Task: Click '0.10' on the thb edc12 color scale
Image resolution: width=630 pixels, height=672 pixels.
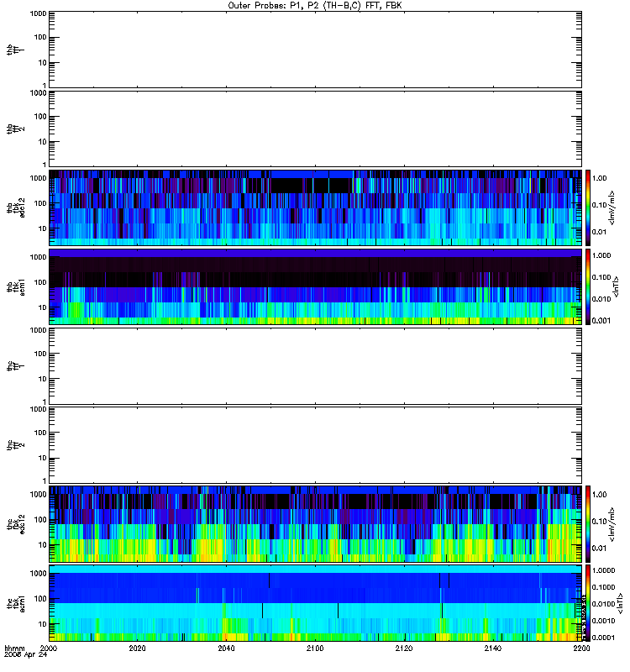Action: [600, 205]
